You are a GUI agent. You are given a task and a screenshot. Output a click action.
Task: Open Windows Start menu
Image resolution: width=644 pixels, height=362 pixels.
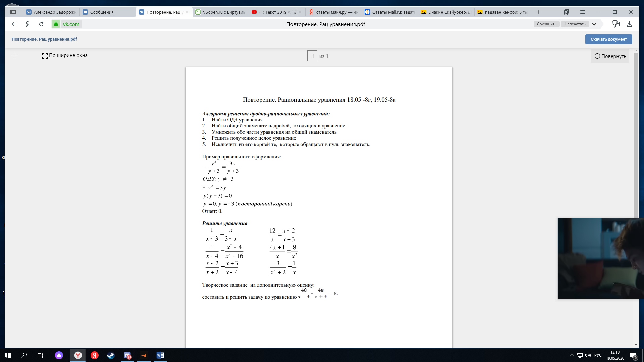point(8,355)
